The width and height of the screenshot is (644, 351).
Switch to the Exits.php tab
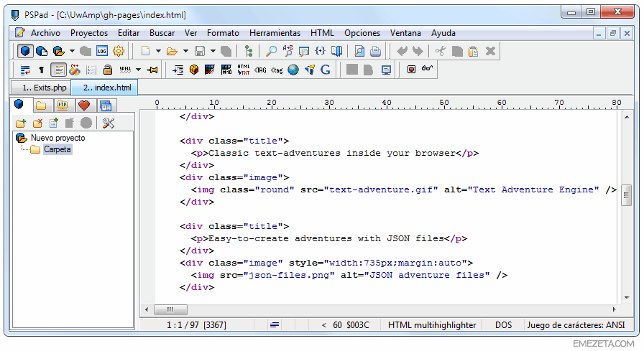click(41, 88)
